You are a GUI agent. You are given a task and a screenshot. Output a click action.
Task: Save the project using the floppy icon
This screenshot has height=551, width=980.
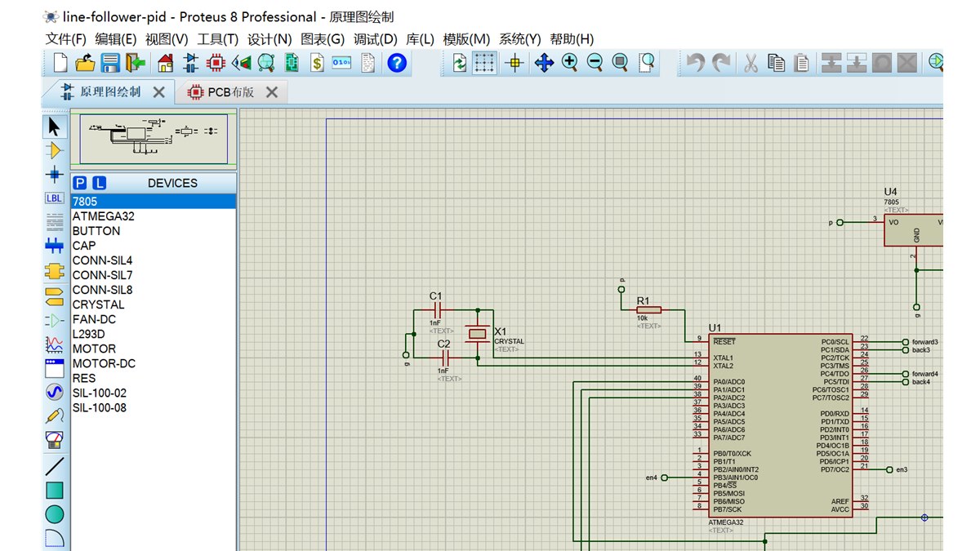tap(110, 63)
